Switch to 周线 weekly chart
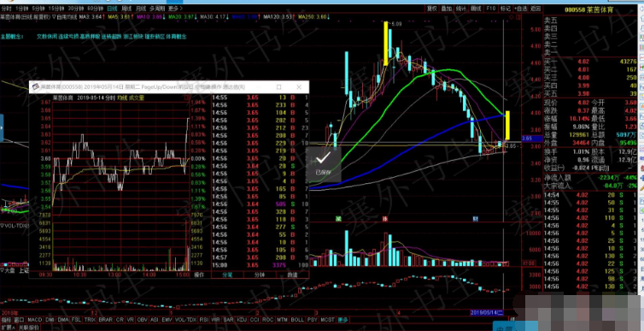The image size is (644, 331). (x=126, y=9)
